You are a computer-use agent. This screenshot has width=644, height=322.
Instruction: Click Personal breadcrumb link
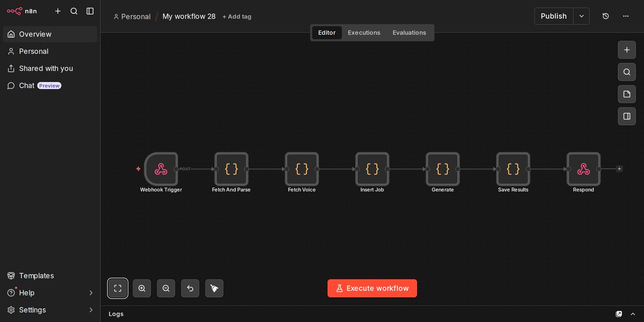point(132,17)
